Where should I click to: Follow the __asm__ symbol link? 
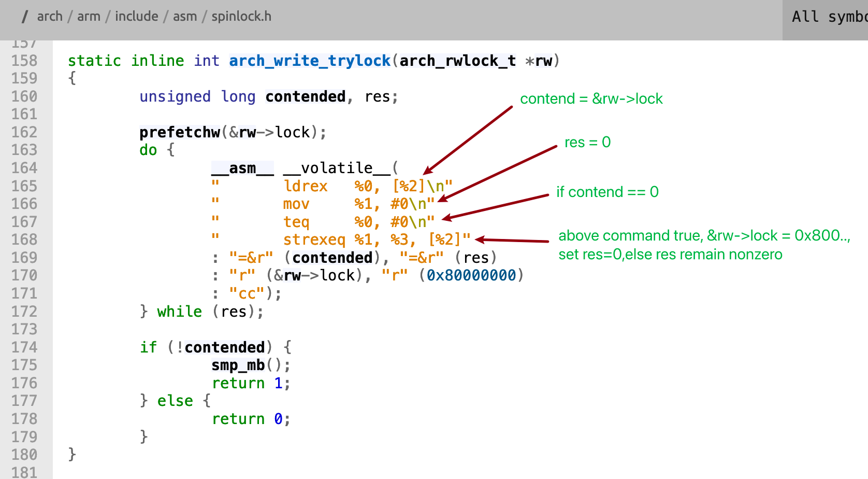click(x=242, y=168)
